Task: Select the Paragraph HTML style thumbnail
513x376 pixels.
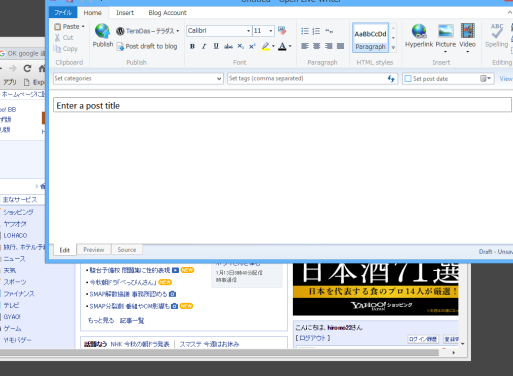Action: [x=370, y=38]
